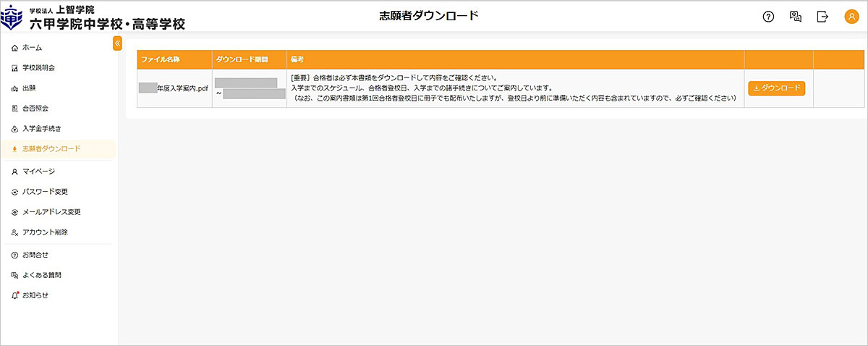Open the language translation icon

pyautogui.click(x=796, y=17)
